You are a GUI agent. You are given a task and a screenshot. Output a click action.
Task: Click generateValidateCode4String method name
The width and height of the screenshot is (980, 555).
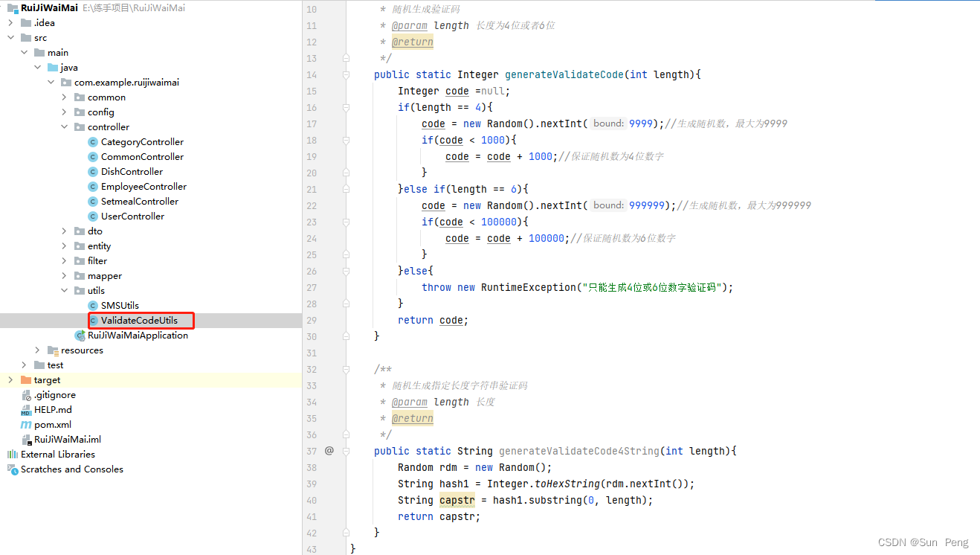(x=579, y=451)
